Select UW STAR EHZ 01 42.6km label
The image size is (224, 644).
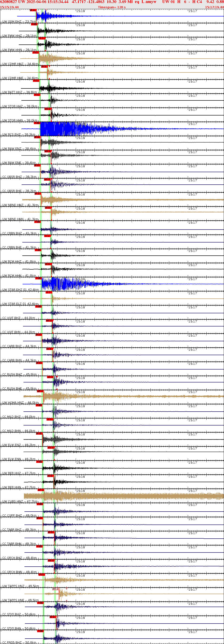pos(21,290)
